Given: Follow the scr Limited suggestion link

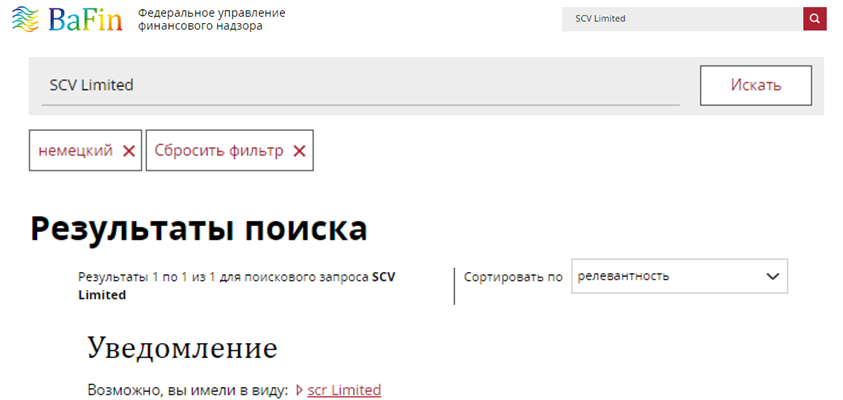Looking at the screenshot, I should click(344, 390).
